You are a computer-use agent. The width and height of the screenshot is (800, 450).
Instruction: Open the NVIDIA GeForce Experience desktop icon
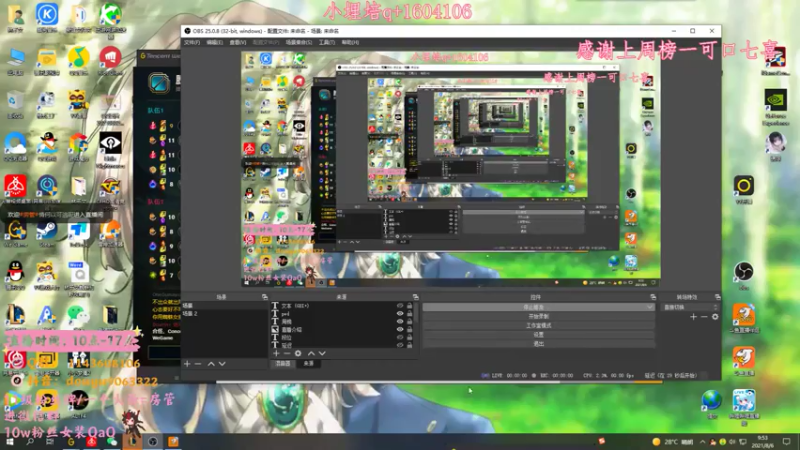click(776, 100)
